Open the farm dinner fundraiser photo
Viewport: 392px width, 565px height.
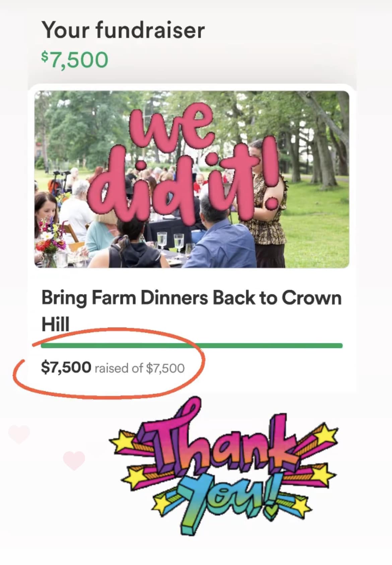pos(192,179)
